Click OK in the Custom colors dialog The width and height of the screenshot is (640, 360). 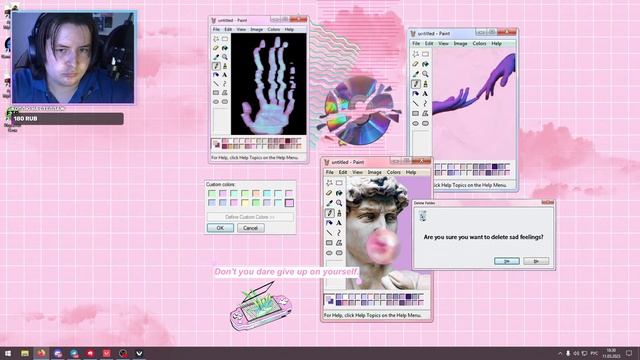(x=220, y=228)
